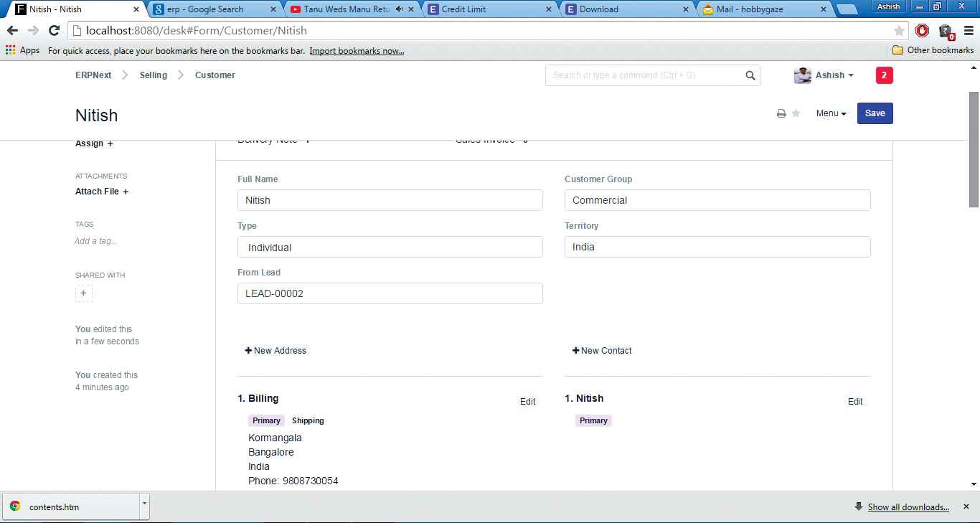Click the plus box under Shared With
The height and width of the screenshot is (523, 980).
(84, 293)
